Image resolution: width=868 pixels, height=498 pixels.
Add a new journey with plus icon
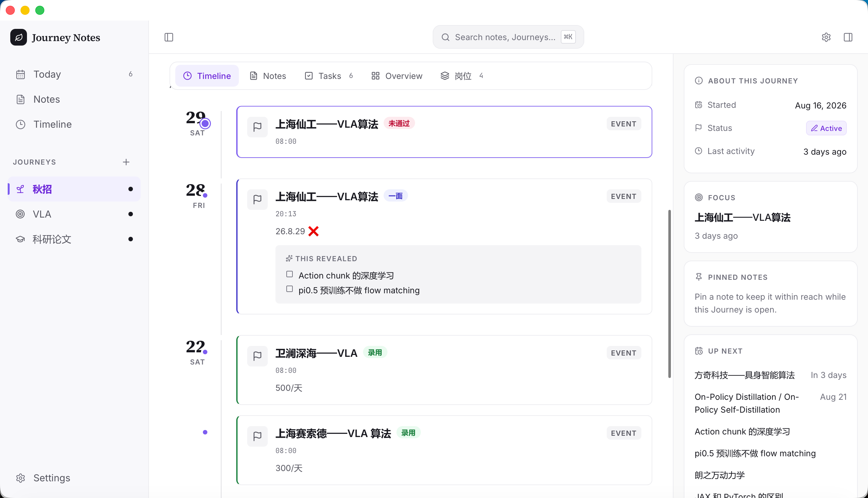pyautogui.click(x=126, y=162)
